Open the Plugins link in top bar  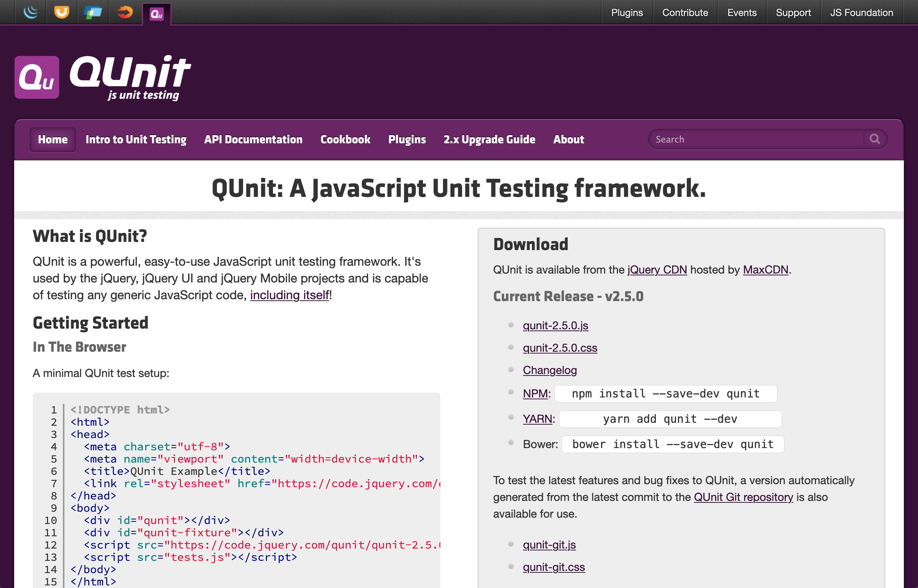627,13
